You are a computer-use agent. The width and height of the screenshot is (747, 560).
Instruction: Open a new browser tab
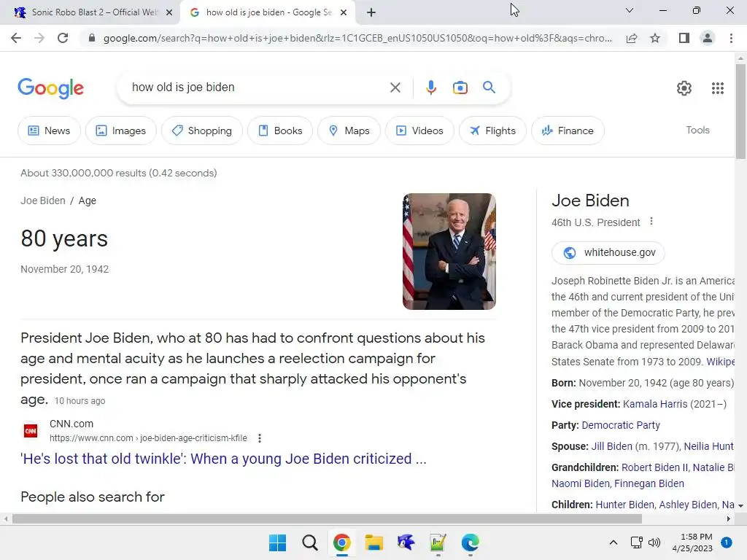pos(371,12)
